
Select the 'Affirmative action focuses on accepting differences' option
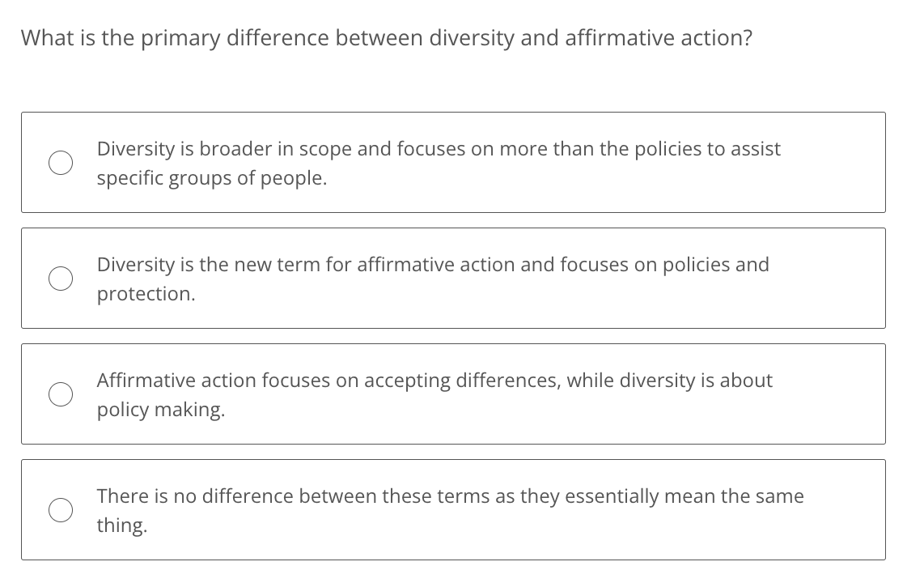61,394
